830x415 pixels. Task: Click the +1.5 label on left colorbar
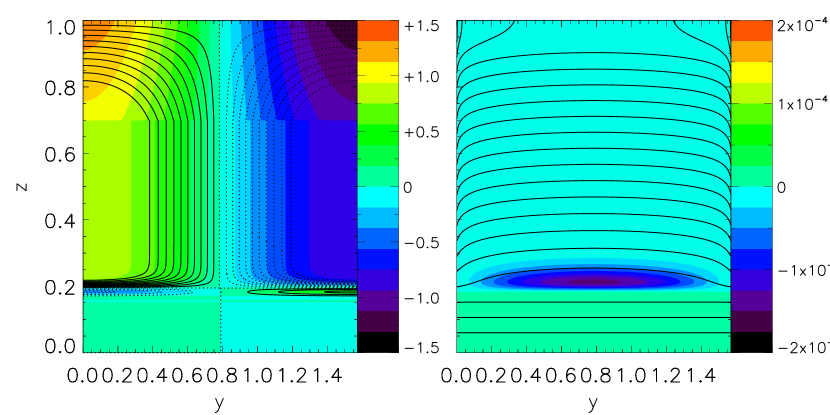[x=421, y=25]
